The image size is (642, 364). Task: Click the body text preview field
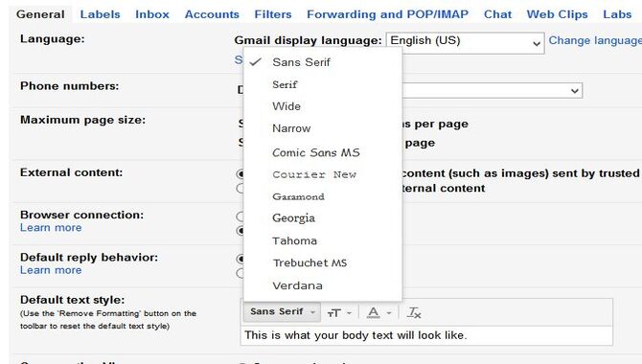[x=426, y=336]
